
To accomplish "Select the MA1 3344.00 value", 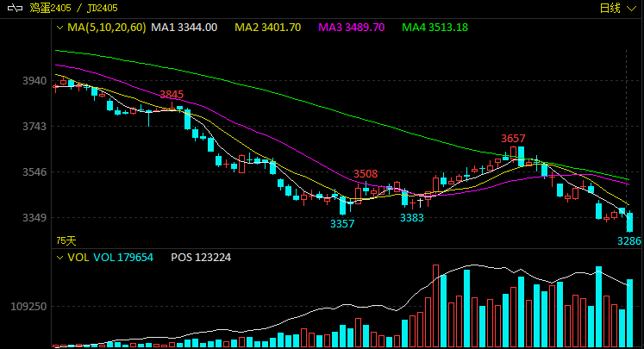I will [184, 28].
